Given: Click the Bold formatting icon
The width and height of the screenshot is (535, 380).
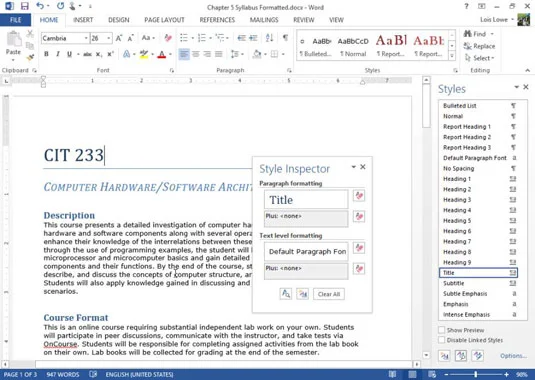Looking at the screenshot, I should click(x=46, y=54).
